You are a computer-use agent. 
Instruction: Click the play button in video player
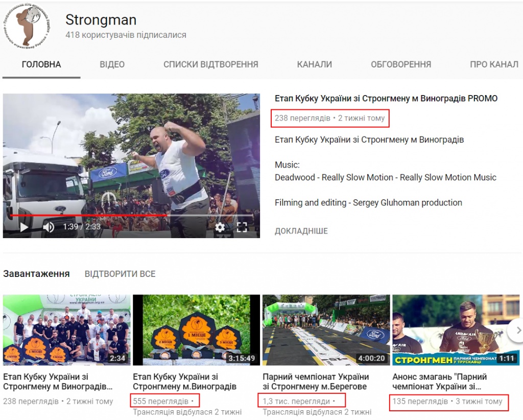[x=25, y=227]
